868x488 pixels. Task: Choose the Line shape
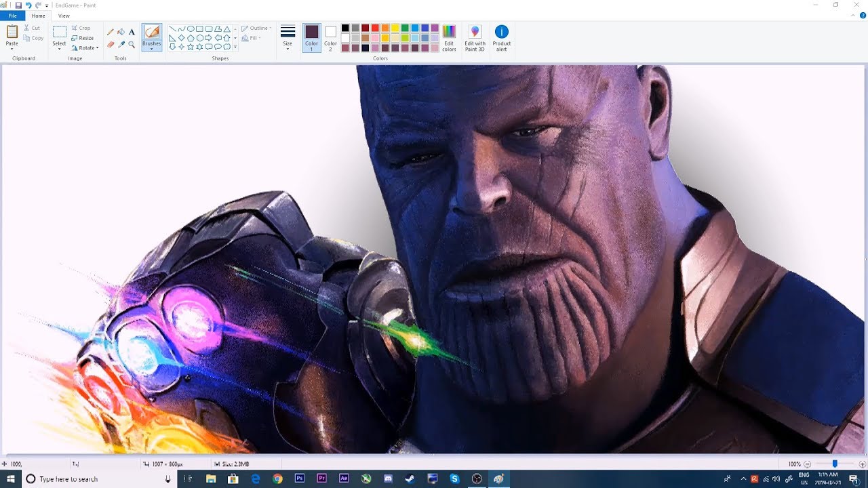[x=173, y=29]
